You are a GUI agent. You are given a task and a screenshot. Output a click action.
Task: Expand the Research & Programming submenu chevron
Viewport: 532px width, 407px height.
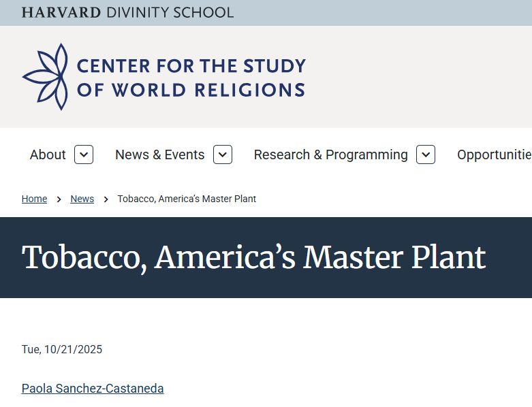click(x=426, y=154)
